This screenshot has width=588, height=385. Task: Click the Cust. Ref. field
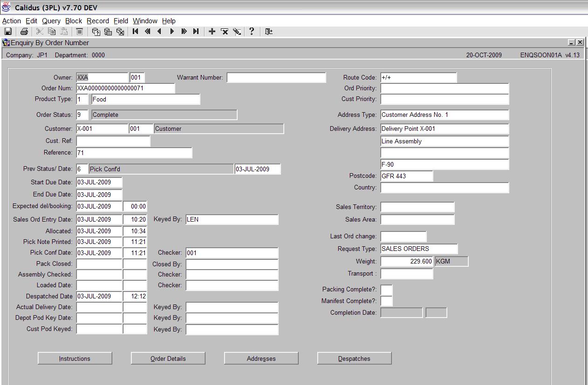click(113, 141)
